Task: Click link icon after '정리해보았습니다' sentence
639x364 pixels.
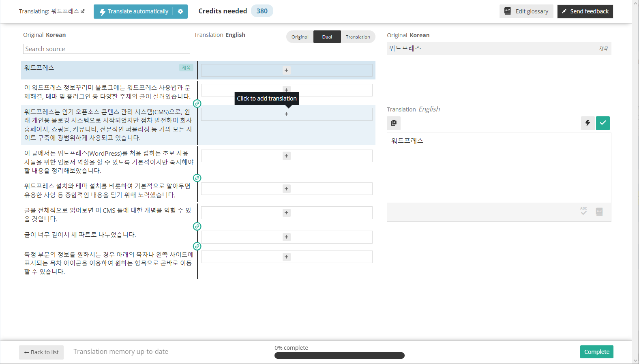Action: coord(197,178)
